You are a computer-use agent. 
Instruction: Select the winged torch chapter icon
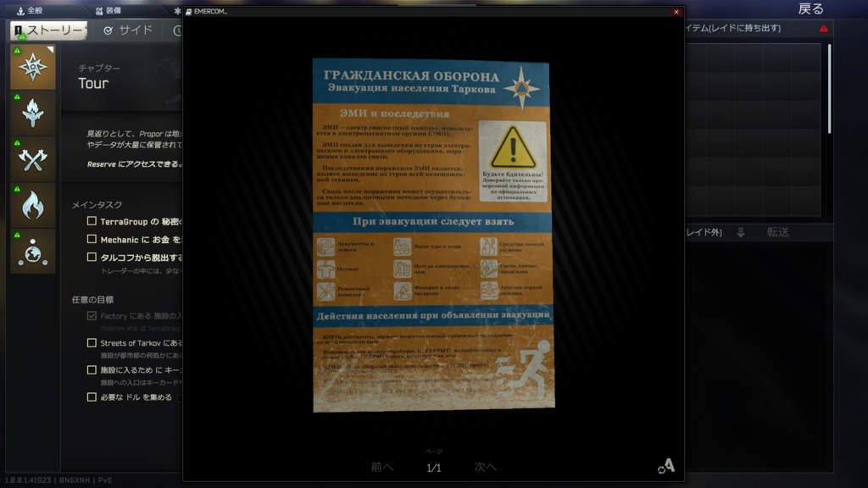coord(33,113)
